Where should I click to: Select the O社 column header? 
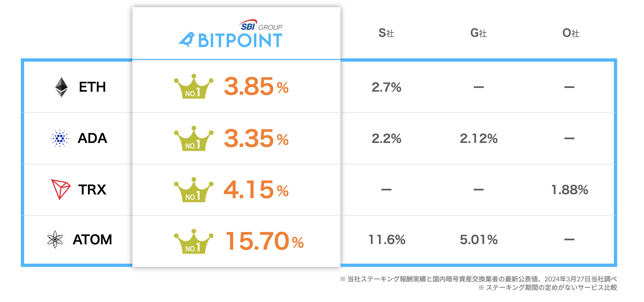coord(571,33)
